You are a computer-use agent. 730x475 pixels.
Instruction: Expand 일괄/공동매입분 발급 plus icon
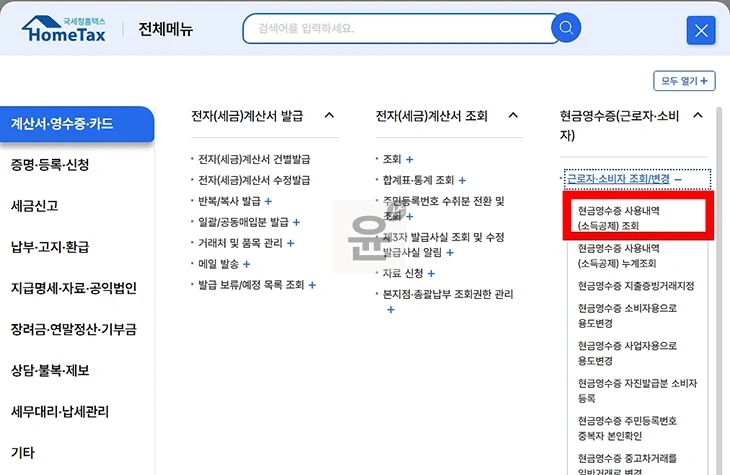pos(297,223)
